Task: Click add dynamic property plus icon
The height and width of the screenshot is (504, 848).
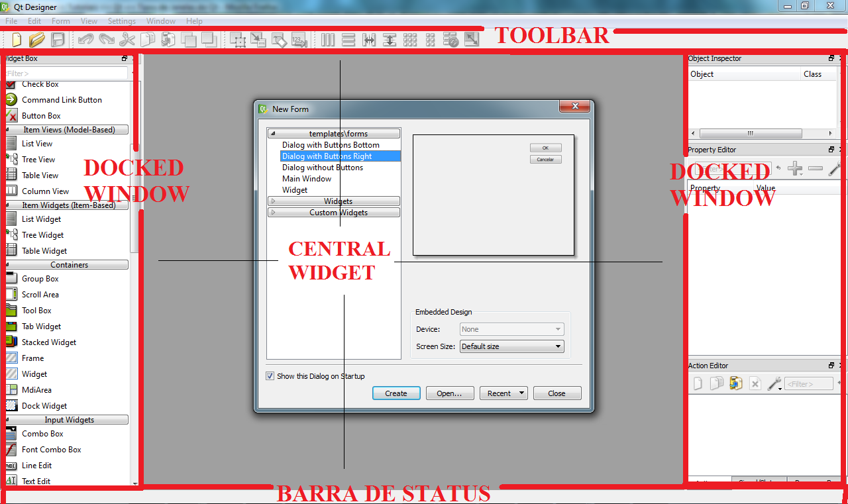Action: point(796,169)
